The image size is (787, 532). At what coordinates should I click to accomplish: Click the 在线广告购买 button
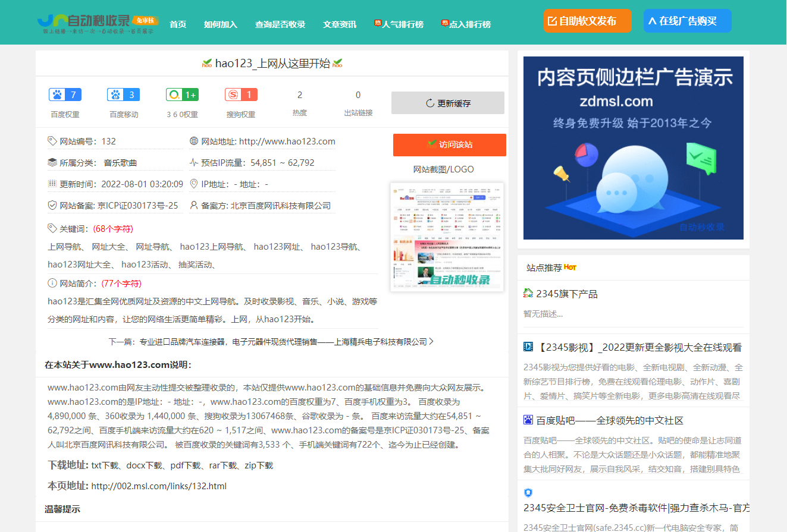tap(688, 21)
